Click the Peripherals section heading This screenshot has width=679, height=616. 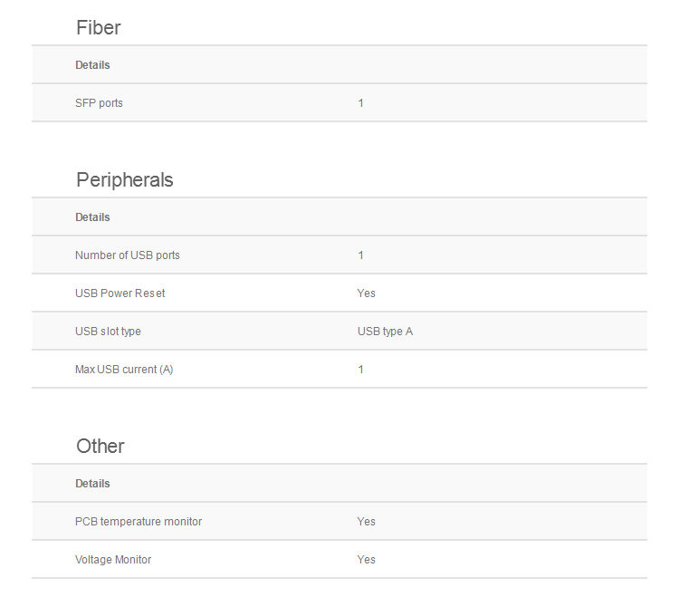[x=125, y=179]
